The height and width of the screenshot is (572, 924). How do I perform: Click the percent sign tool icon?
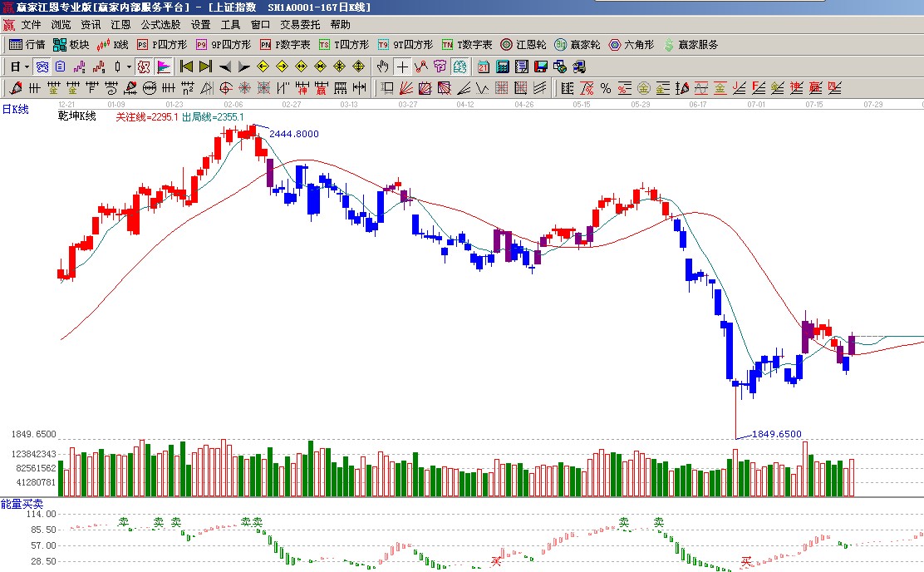(x=605, y=87)
